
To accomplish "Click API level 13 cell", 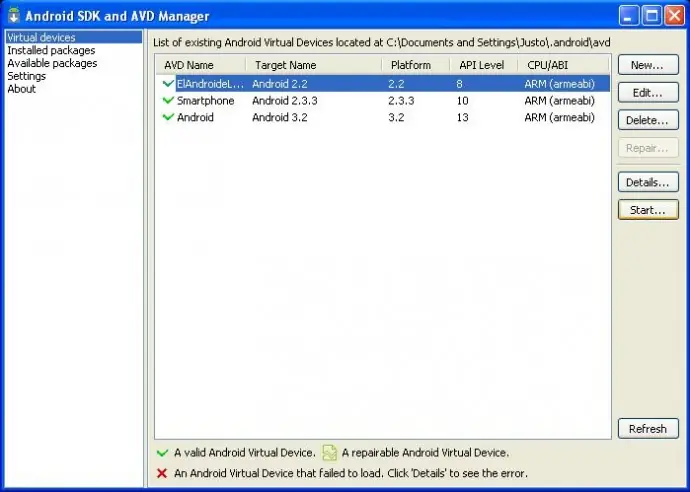I will coord(462,117).
